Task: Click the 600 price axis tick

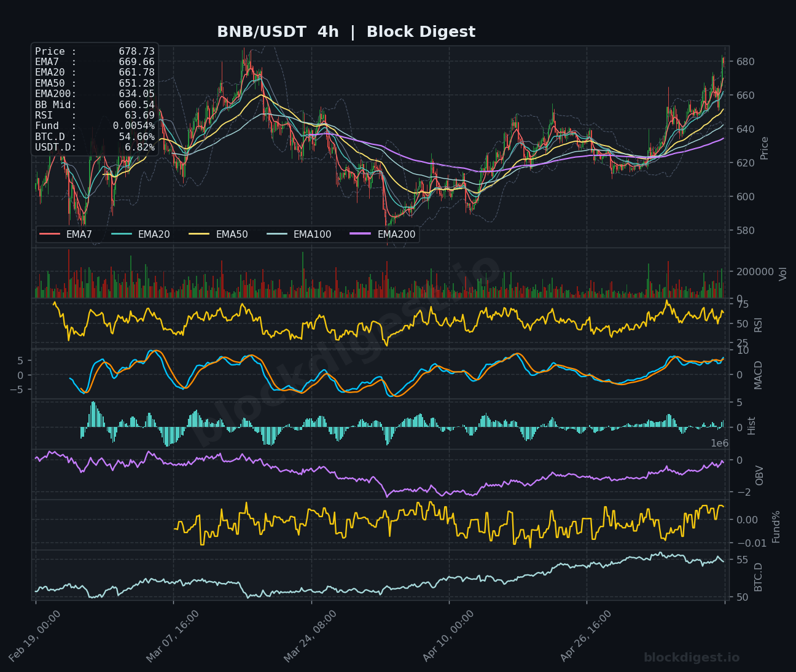Action: (745, 197)
